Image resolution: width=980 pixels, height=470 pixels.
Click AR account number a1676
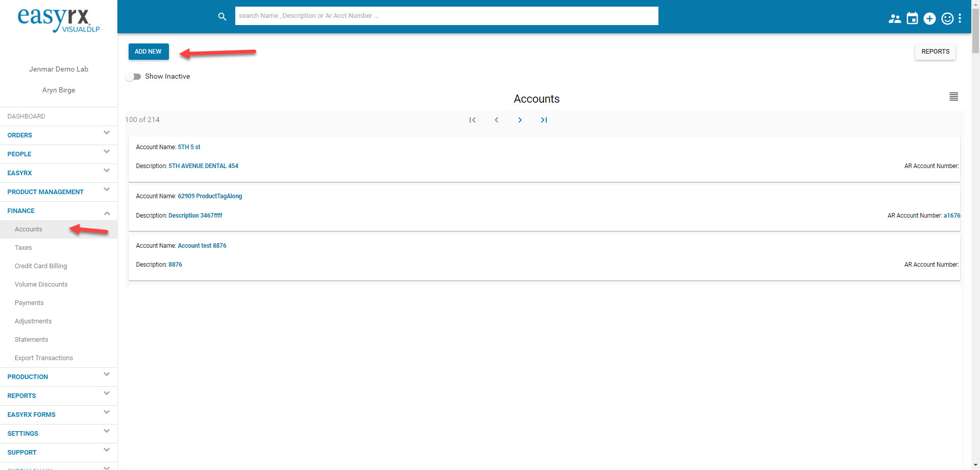tap(951, 216)
